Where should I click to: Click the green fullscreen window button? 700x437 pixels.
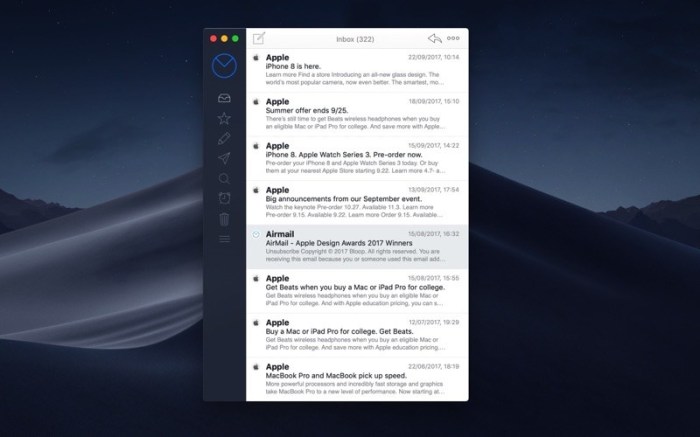point(235,39)
